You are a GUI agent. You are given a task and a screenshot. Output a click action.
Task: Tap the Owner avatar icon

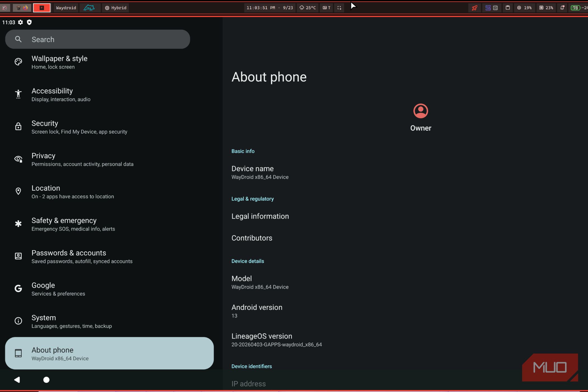[x=421, y=111]
